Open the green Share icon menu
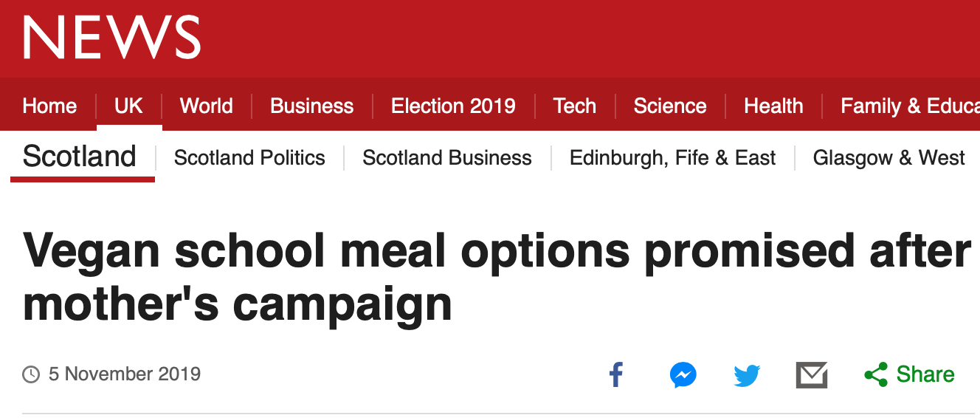Viewport: 980px width, 418px height. [876, 374]
